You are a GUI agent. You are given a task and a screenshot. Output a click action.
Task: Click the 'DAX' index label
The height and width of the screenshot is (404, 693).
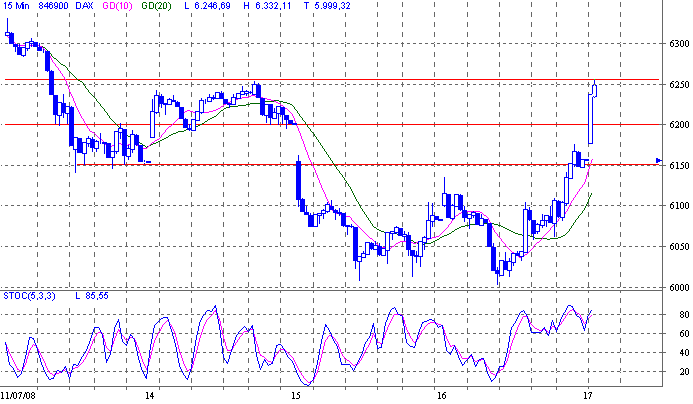coord(84,6)
